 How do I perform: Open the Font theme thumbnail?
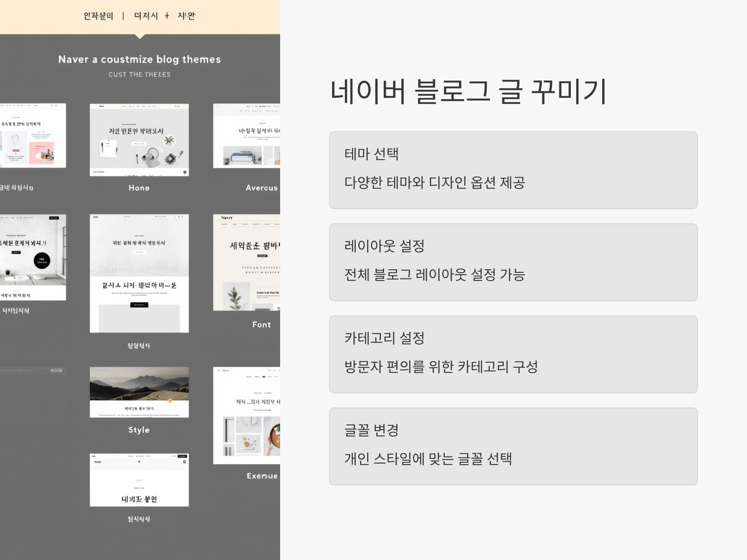[247, 262]
